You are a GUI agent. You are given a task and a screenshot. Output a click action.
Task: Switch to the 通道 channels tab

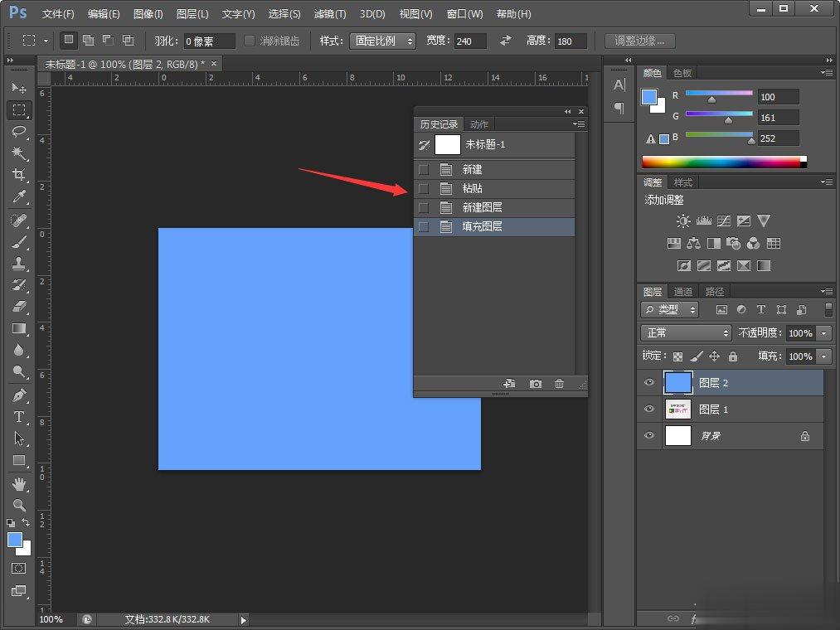pyautogui.click(x=683, y=292)
